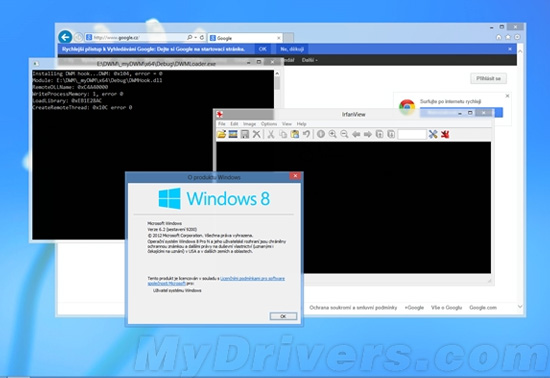550x378 pixels.
Task: Click the Undo arrow icon in IrfanView
Action: click(306, 134)
